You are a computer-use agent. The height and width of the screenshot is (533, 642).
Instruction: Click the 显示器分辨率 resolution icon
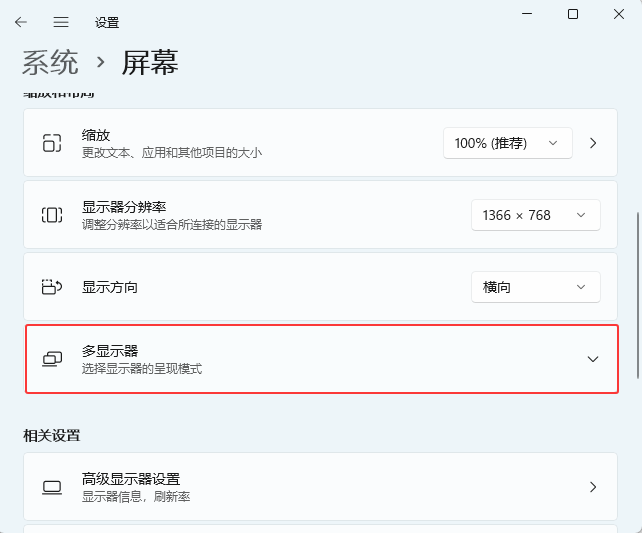click(x=52, y=215)
